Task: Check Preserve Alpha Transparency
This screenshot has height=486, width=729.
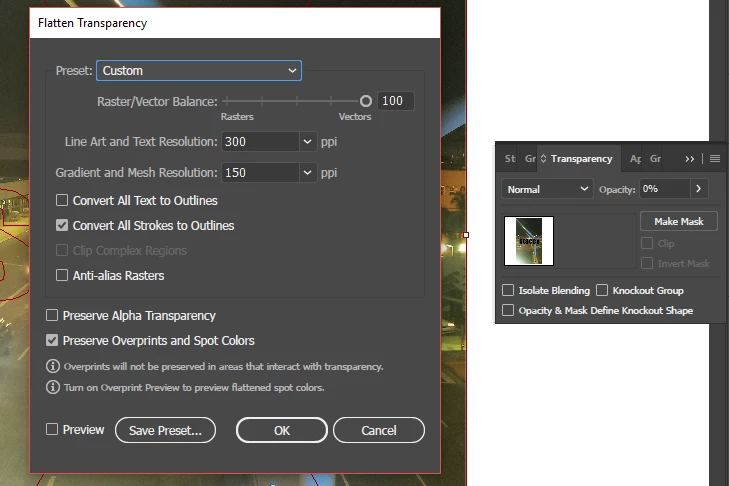Action: pyautogui.click(x=52, y=315)
